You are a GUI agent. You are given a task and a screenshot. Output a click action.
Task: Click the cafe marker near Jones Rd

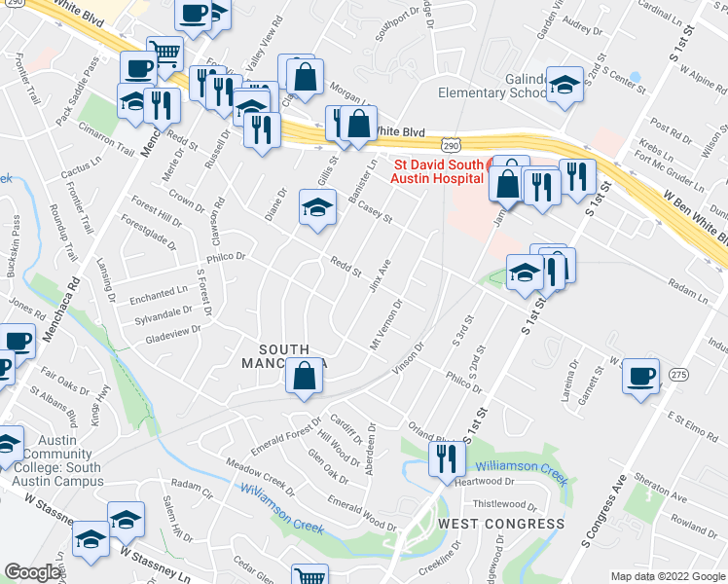18,343
